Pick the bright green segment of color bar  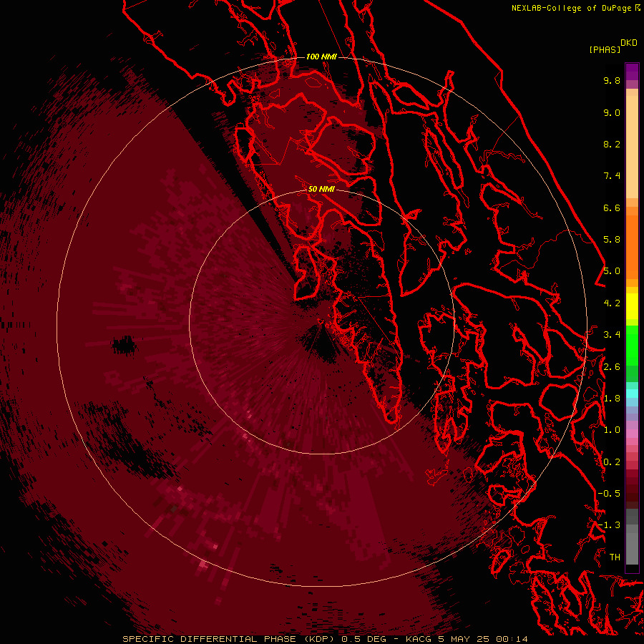tap(632, 345)
